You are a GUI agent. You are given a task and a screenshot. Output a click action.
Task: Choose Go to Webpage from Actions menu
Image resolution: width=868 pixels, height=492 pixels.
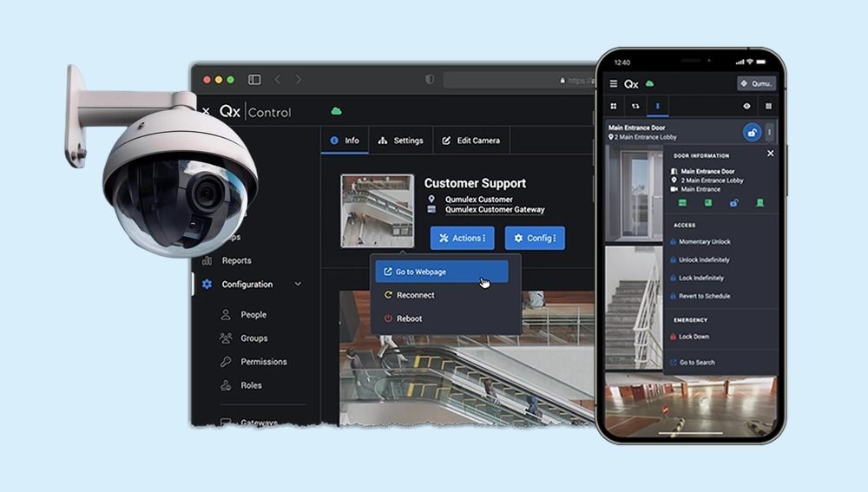click(x=441, y=272)
